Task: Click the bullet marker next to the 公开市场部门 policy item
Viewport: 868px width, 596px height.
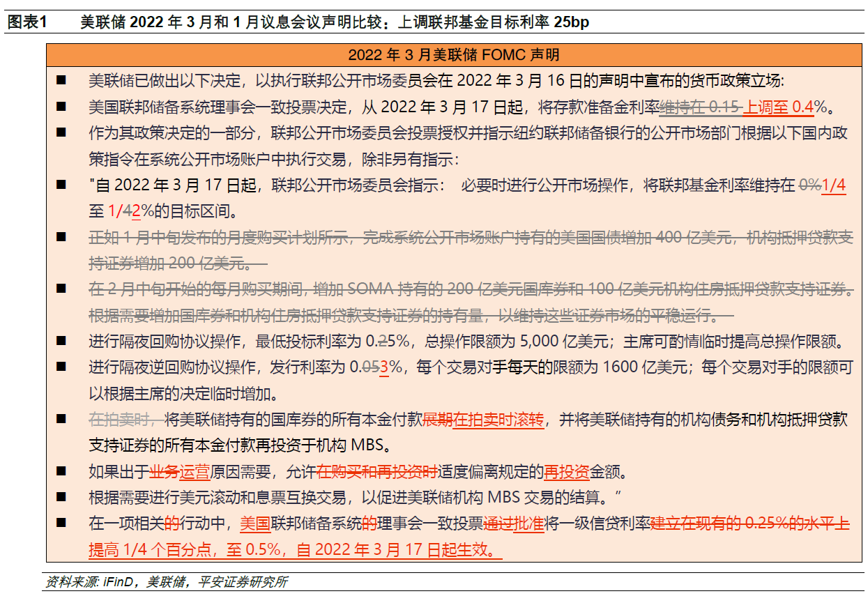Action: pyautogui.click(x=63, y=132)
